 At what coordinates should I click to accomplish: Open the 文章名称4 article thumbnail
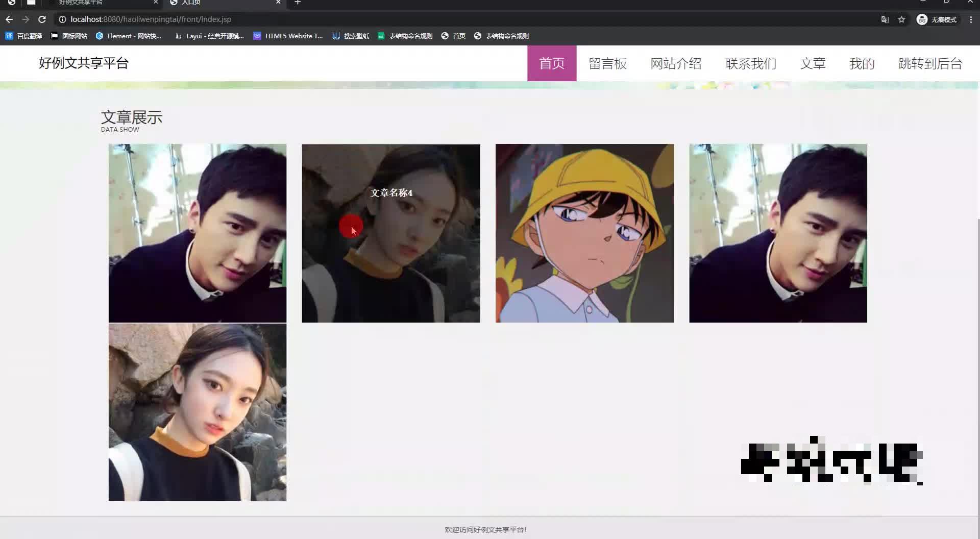[391, 233]
